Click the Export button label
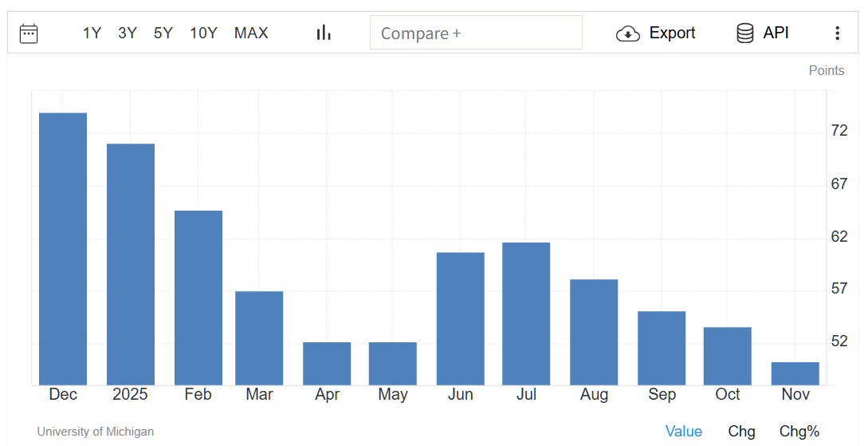The height and width of the screenshot is (446, 868). [x=672, y=33]
